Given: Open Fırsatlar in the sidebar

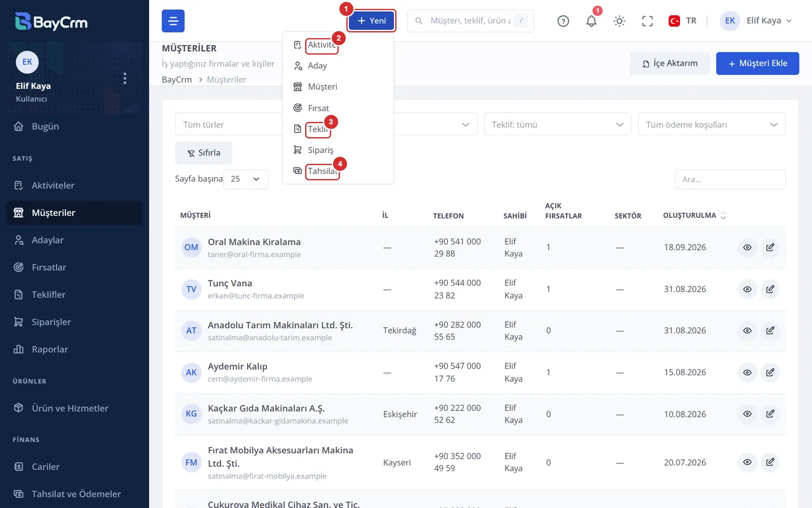Looking at the screenshot, I should [x=74, y=267].
